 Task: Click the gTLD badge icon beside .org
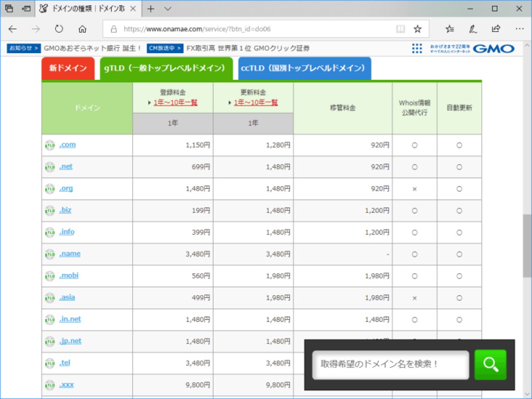click(50, 189)
